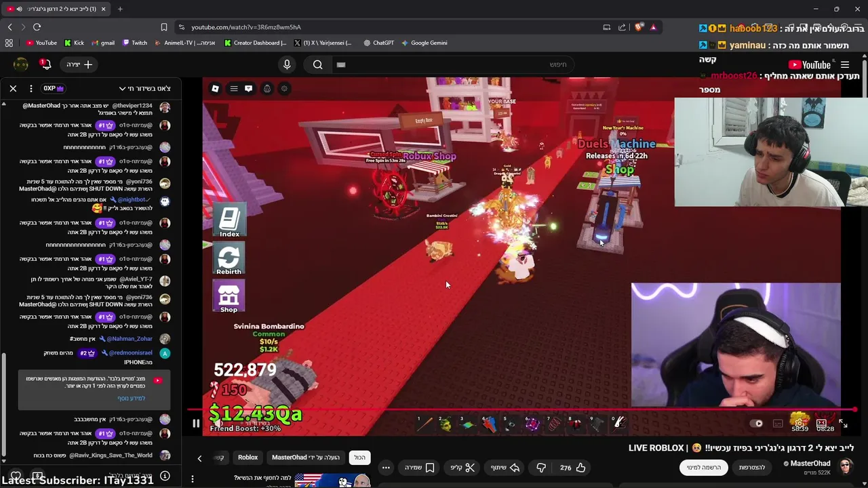Like the video with the thumbs-up 276
The height and width of the screenshot is (488, 868).
pyautogui.click(x=573, y=468)
